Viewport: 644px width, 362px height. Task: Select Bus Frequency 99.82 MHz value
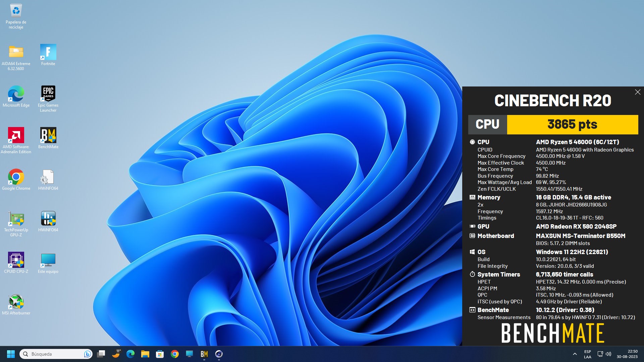547,176
